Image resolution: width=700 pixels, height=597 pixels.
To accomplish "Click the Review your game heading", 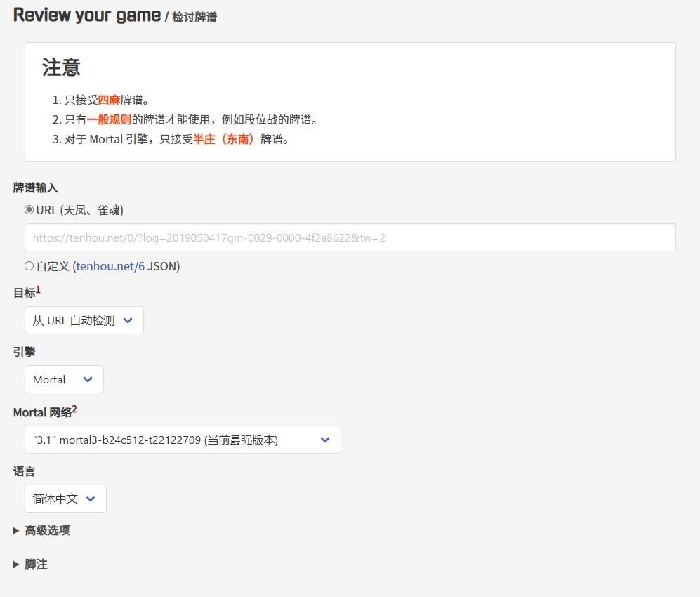I will coord(86,15).
